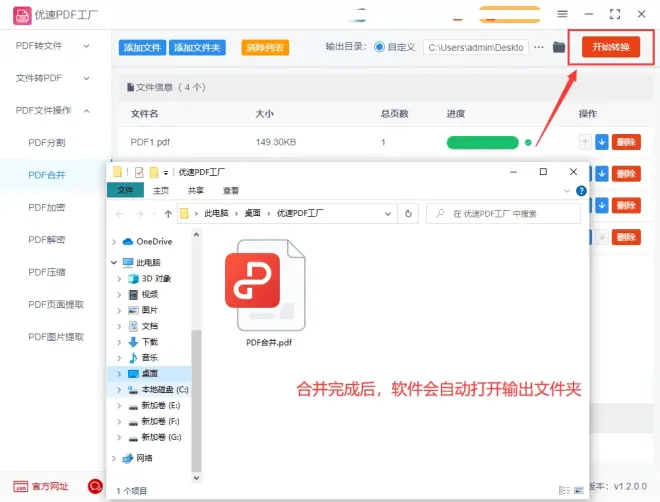Click the 添加文件 button
660x502 pixels.
coord(142,48)
